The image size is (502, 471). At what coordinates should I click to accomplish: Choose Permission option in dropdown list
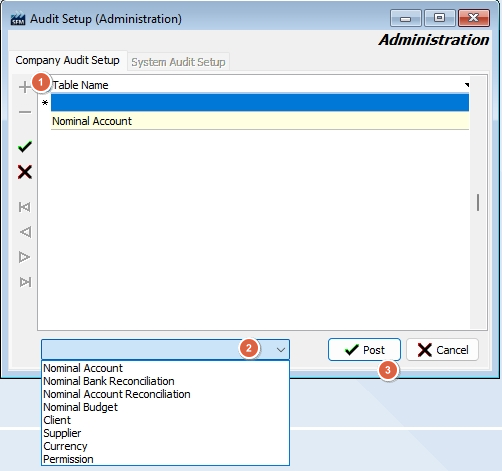[68, 459]
